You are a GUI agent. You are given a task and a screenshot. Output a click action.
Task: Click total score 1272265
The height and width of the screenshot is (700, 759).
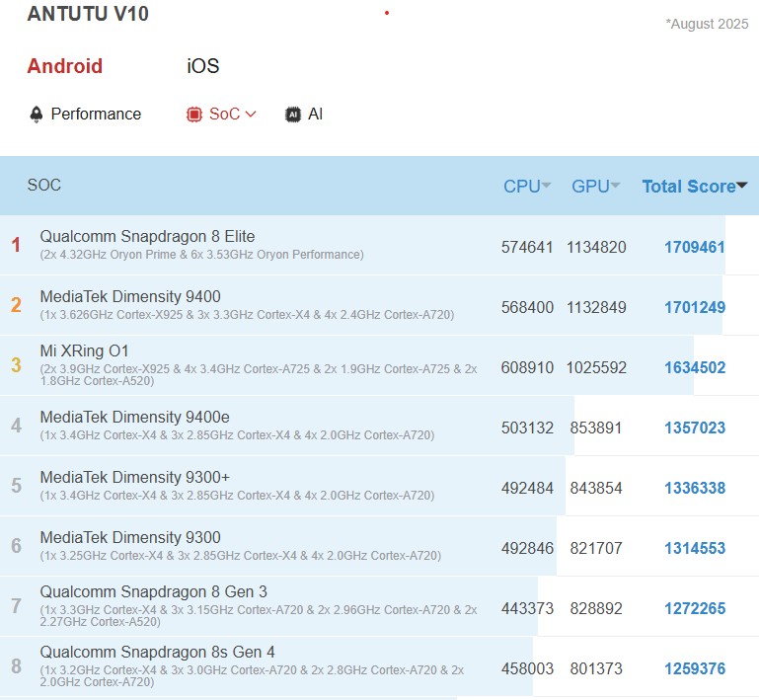point(695,608)
